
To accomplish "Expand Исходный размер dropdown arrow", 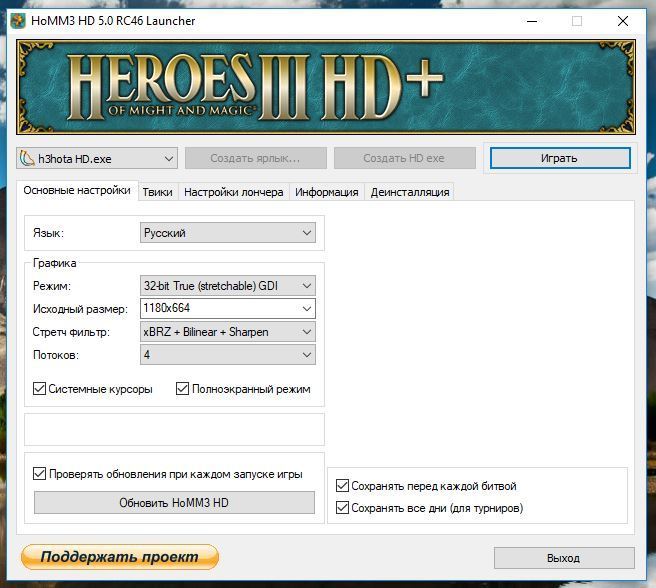I will click(x=307, y=309).
